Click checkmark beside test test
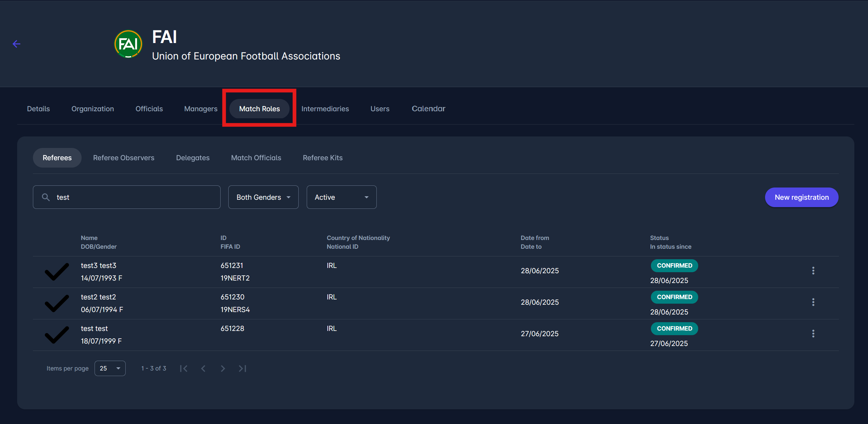Viewport: 868px width, 424px height. (x=57, y=334)
